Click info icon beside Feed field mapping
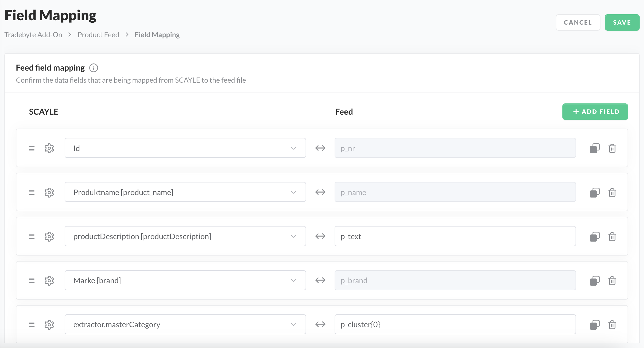Screen dimensions: 644x348 click(94, 68)
